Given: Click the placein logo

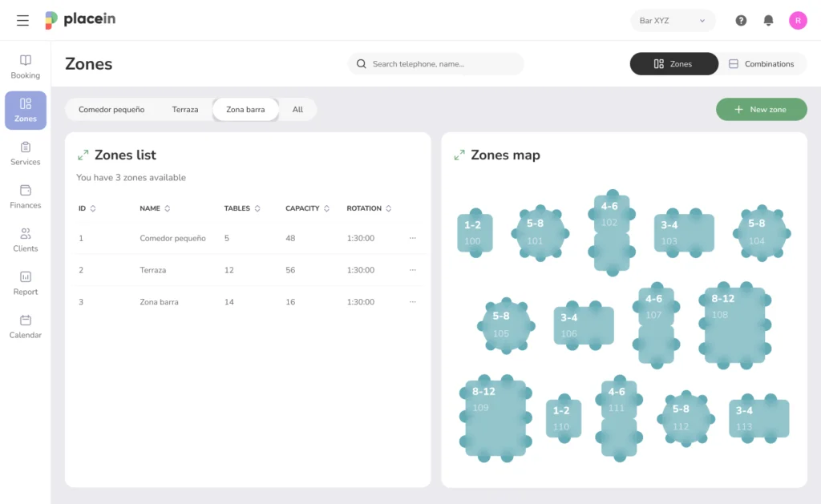Looking at the screenshot, I should point(80,20).
